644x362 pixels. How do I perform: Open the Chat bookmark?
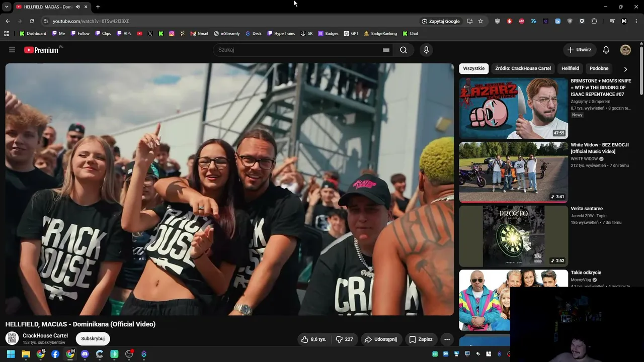pyautogui.click(x=410, y=34)
